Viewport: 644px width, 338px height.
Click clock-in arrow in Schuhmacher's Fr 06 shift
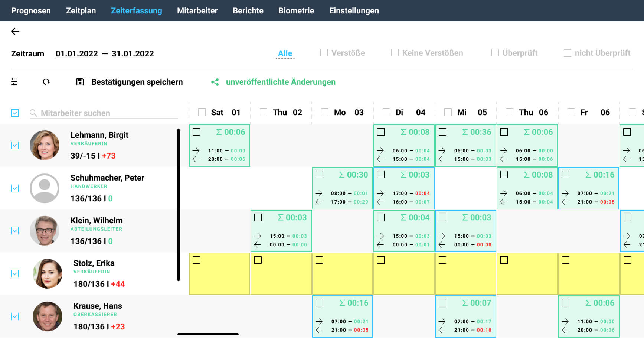point(565,193)
